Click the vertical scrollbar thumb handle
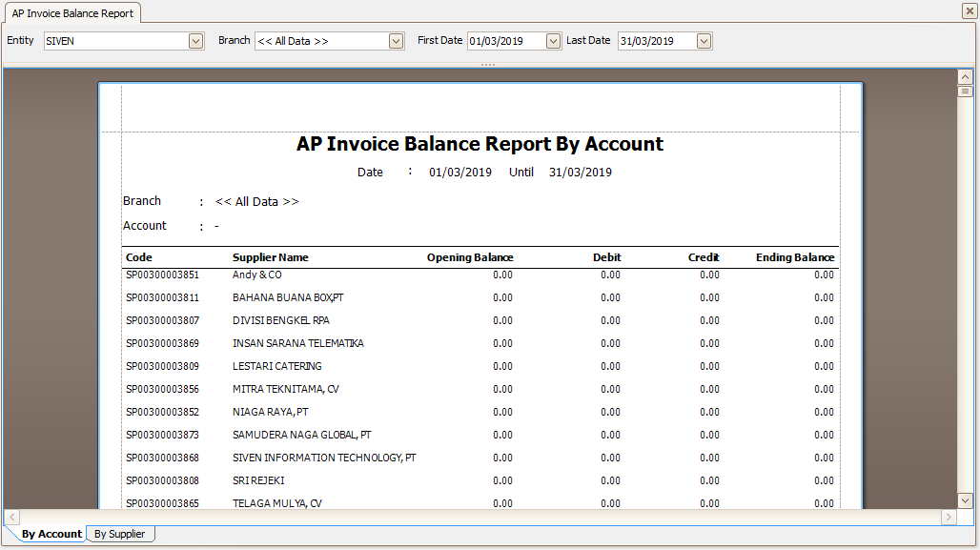 click(965, 92)
